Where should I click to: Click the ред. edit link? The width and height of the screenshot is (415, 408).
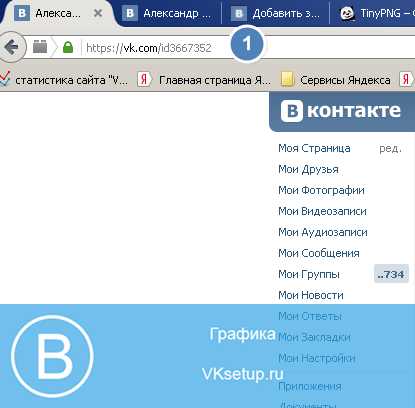[390, 148]
